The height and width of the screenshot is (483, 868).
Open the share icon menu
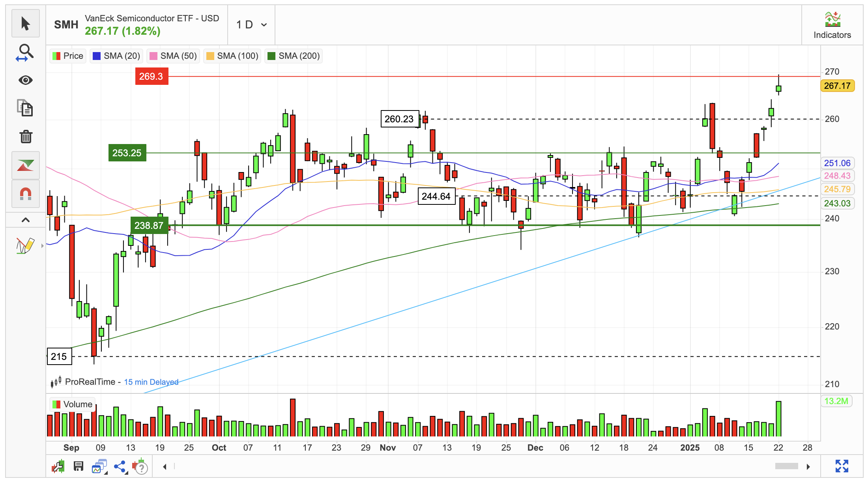coord(120,467)
